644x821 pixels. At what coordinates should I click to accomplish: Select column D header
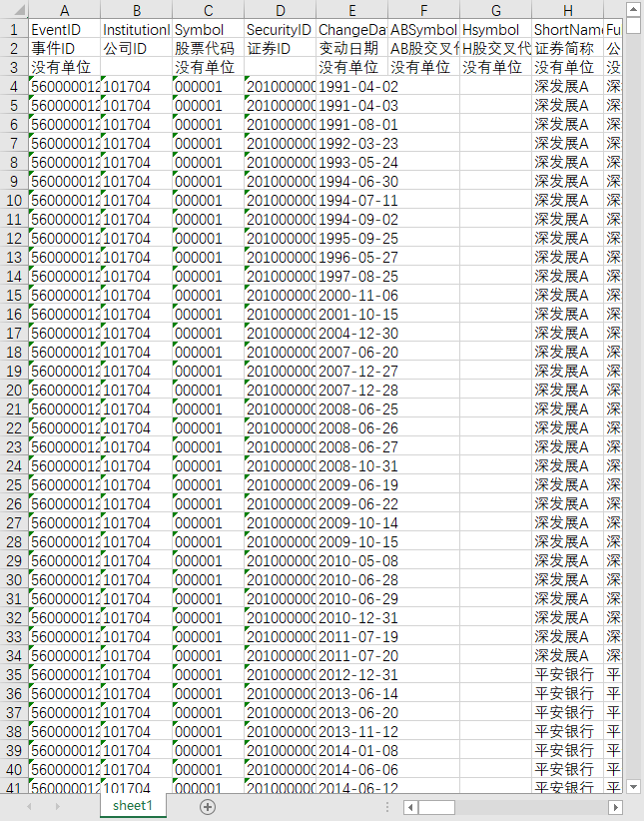[280, 10]
